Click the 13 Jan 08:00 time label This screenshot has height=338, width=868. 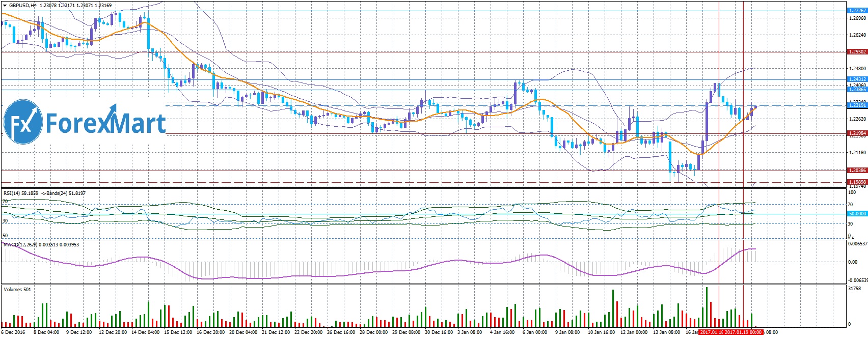coord(667,332)
